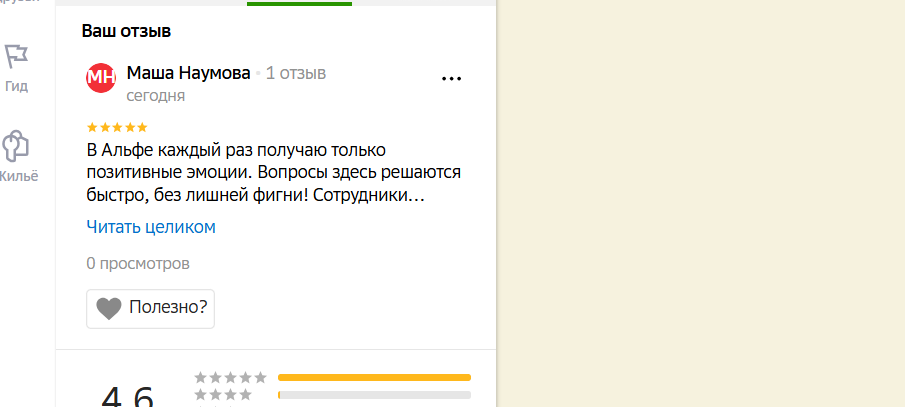Open Маша Наумова profile name

[189, 73]
